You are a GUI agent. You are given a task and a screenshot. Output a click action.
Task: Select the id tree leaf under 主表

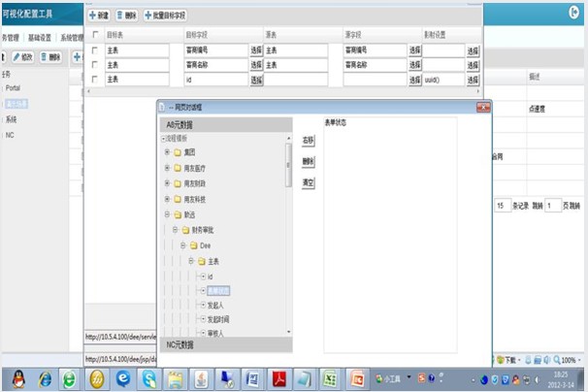point(210,277)
